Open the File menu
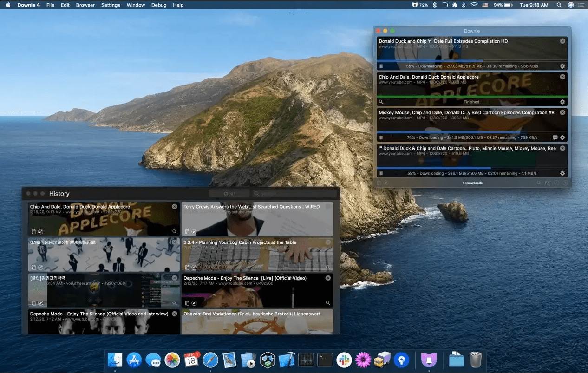Viewport: 588px width, 373px height. (x=50, y=5)
